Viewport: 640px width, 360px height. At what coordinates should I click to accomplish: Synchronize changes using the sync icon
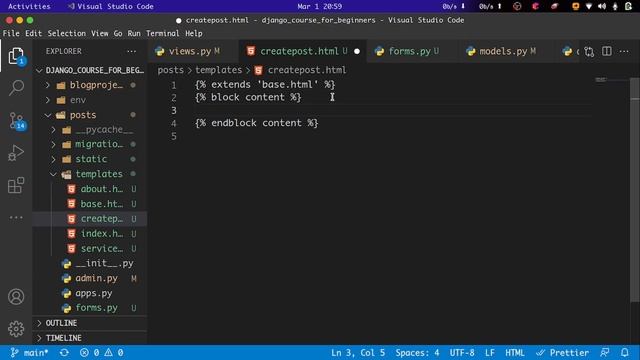coord(64,353)
